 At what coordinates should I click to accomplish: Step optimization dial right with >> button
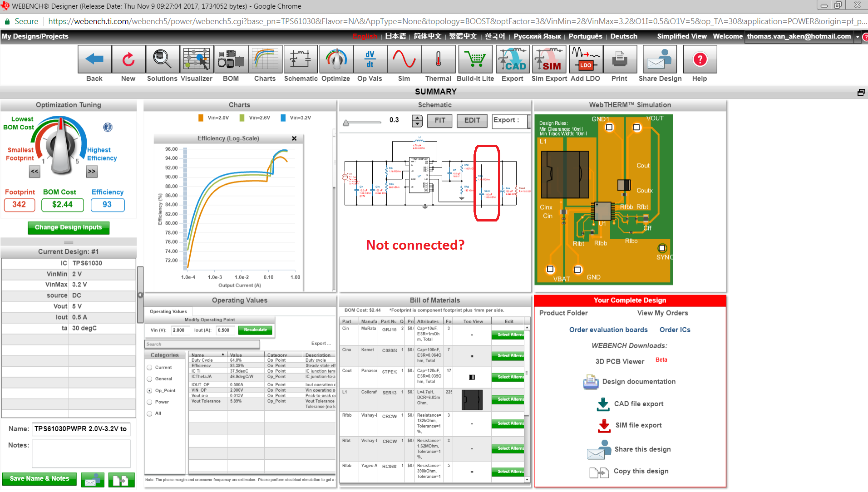point(92,172)
